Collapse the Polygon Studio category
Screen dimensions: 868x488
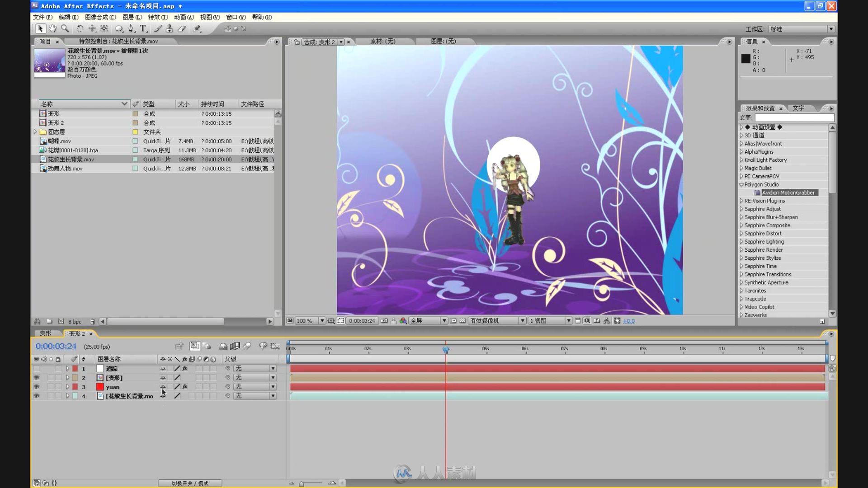coord(741,185)
